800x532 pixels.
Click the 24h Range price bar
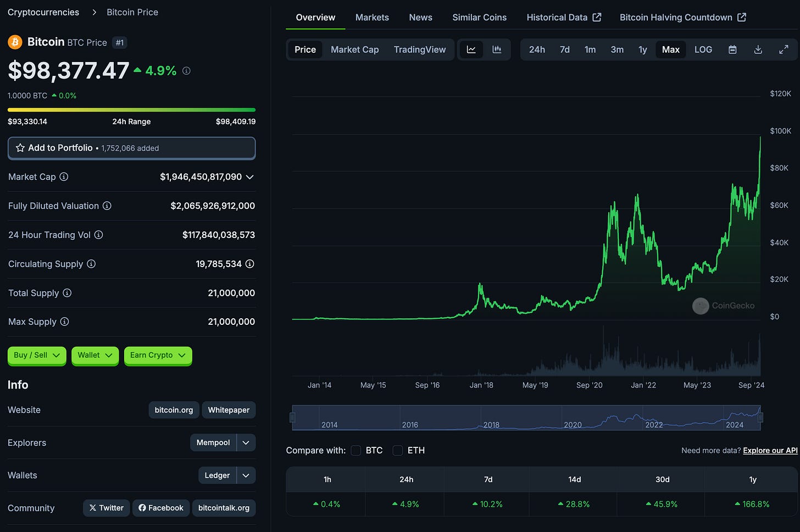131,110
